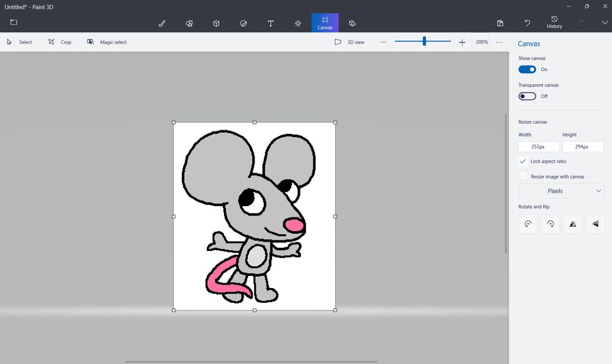612x364 pixels.
Task: Zoom out with the minus button
Action: coord(383,42)
